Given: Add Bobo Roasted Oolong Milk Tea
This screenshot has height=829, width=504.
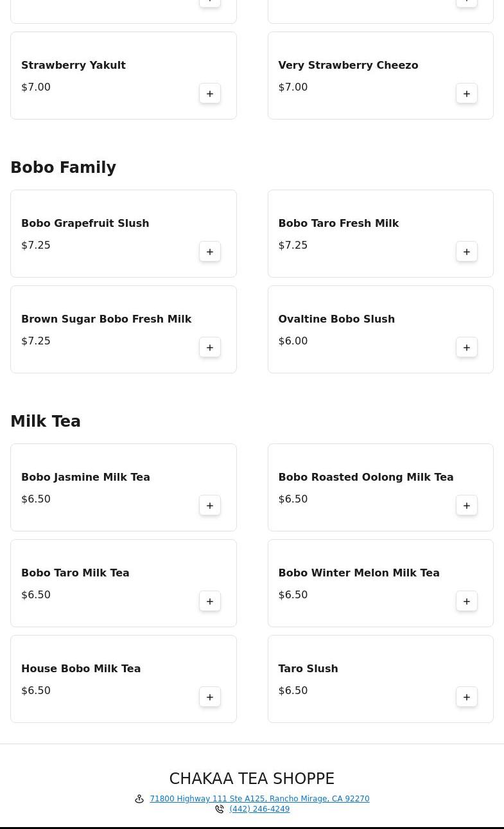Looking at the screenshot, I should [x=467, y=506].
